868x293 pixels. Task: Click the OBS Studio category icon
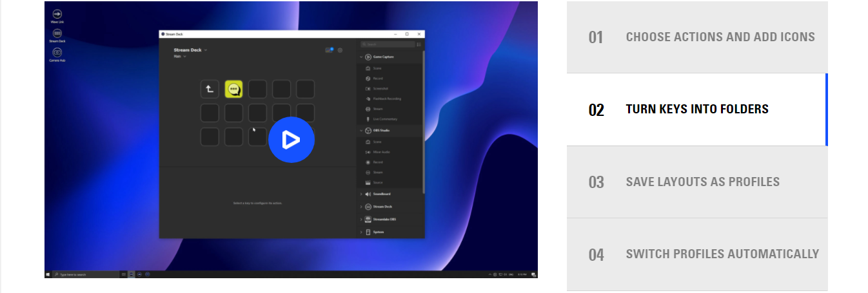click(368, 131)
